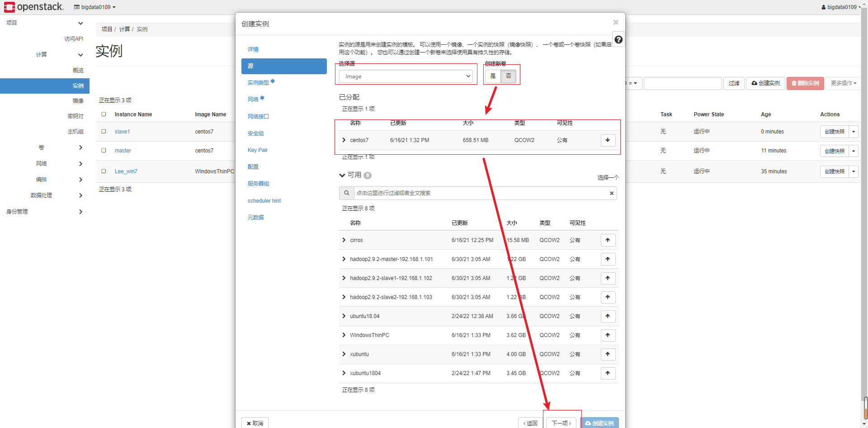The width and height of the screenshot is (868, 428).
Task: Go to the Key Pair step
Action: tap(258, 150)
